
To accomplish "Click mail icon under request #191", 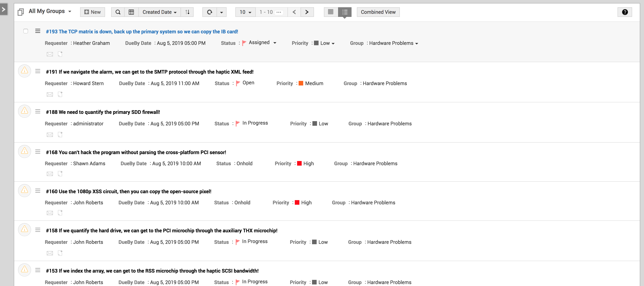I will pyautogui.click(x=50, y=95).
